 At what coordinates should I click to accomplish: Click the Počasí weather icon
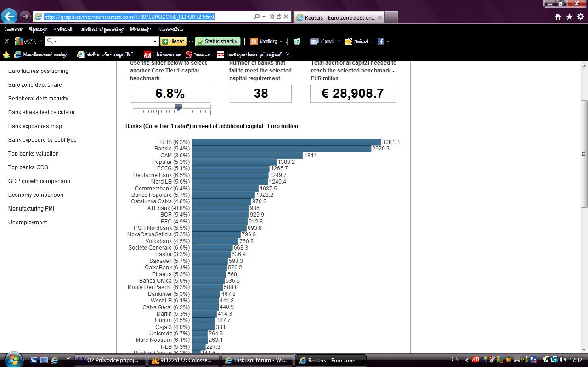click(348, 41)
